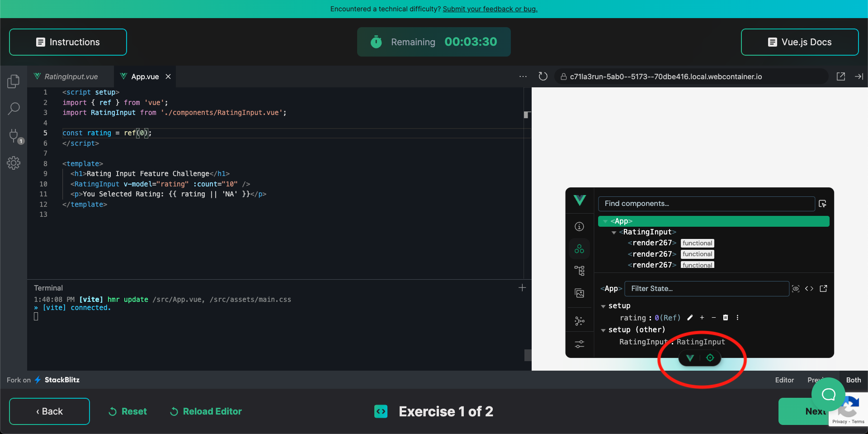Click the Remaining 00:03:30 timer

pyautogui.click(x=434, y=42)
